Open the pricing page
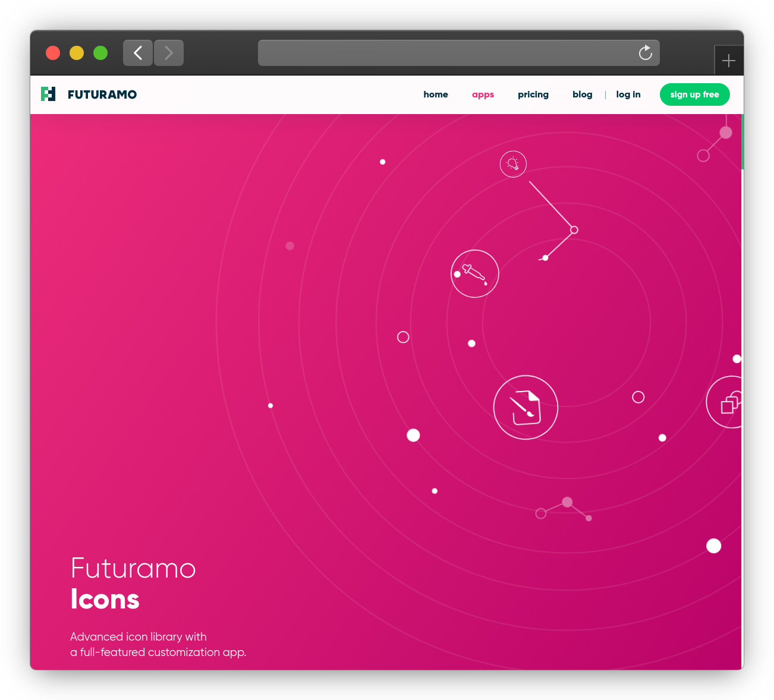The width and height of the screenshot is (774, 700). tap(533, 94)
